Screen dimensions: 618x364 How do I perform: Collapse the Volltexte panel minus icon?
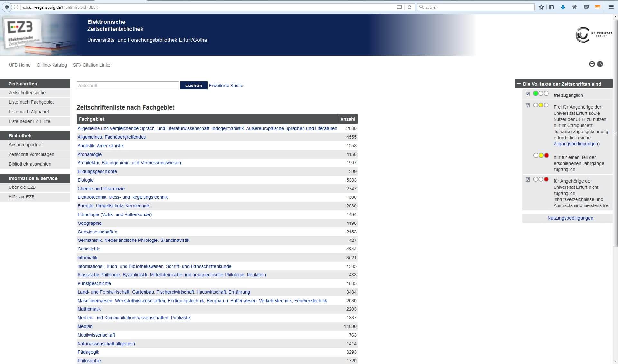(519, 84)
